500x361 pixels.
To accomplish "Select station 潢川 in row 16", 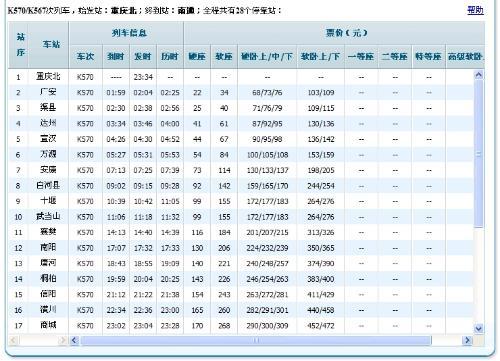I will [x=48, y=310].
